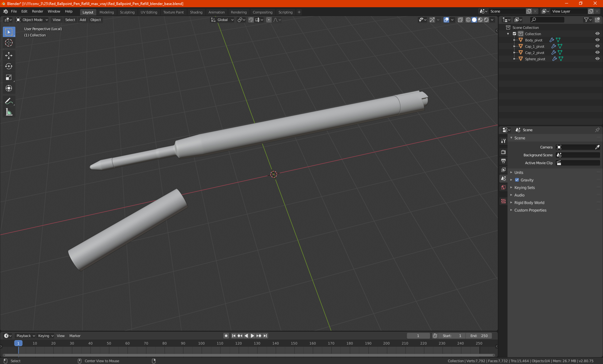The width and height of the screenshot is (603, 364).
Task: Switch to the Shading workspace tab
Action: coord(196,12)
